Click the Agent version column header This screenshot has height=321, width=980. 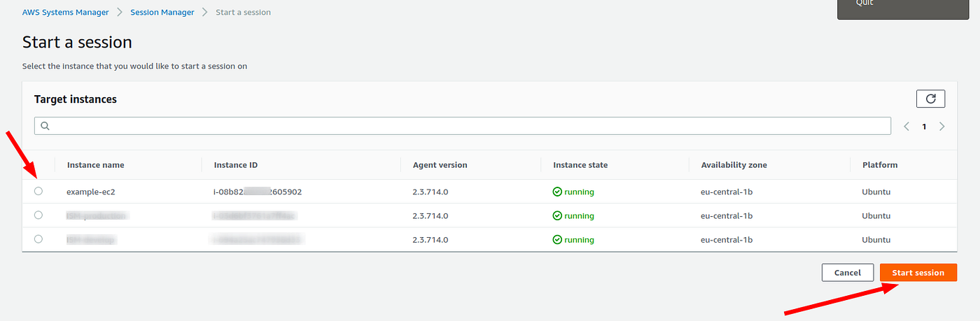point(440,165)
